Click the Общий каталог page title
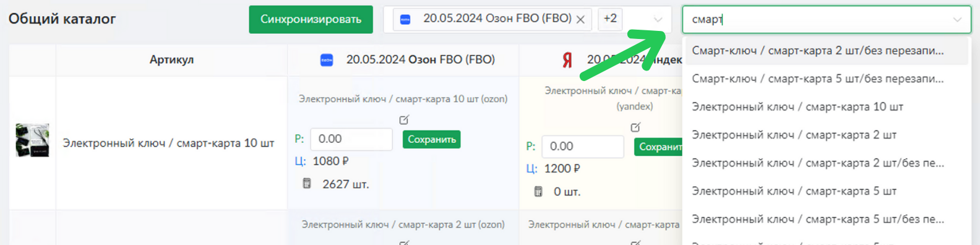The width and height of the screenshot is (980, 245). tap(62, 19)
